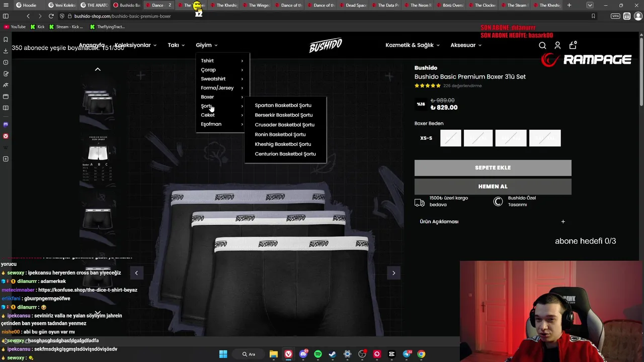Open the Reading List panel icon
This screenshot has width=644, height=362.
[x=6, y=108]
